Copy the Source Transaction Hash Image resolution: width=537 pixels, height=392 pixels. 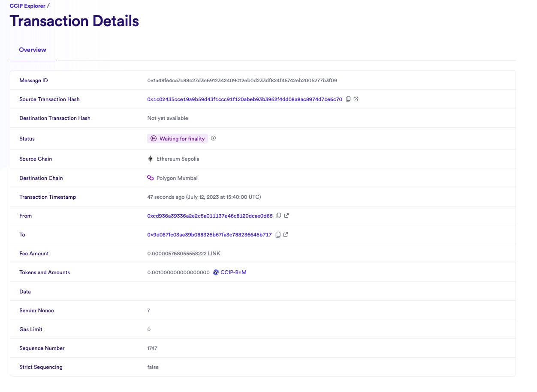(348, 99)
